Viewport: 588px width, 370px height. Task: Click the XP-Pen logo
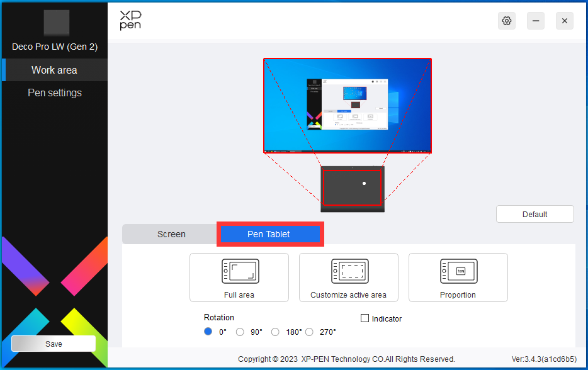(x=130, y=20)
